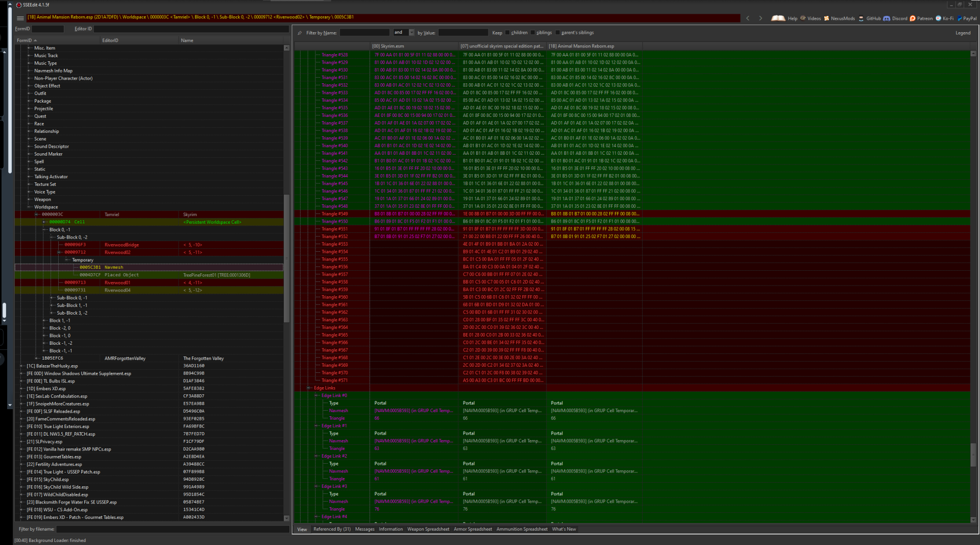Select the Edge Link #2 entry

pos(631,456)
